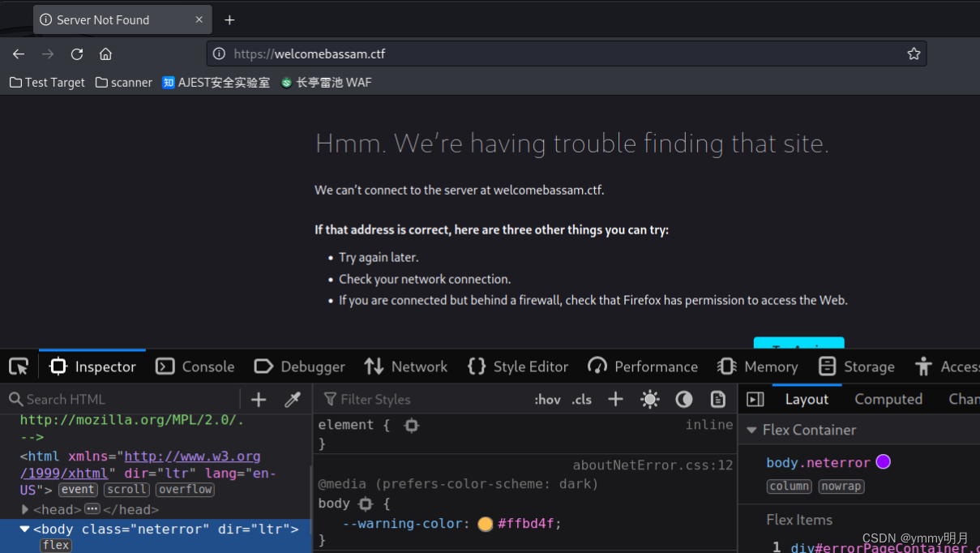Open the Memory tab
Image resolution: width=980 pixels, height=553 pixels.
tap(758, 367)
